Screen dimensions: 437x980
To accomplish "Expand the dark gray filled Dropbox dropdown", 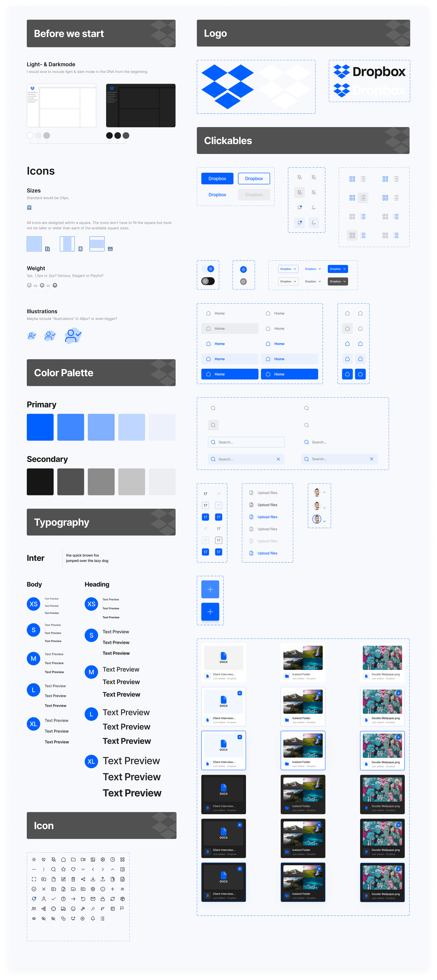I will (x=338, y=282).
